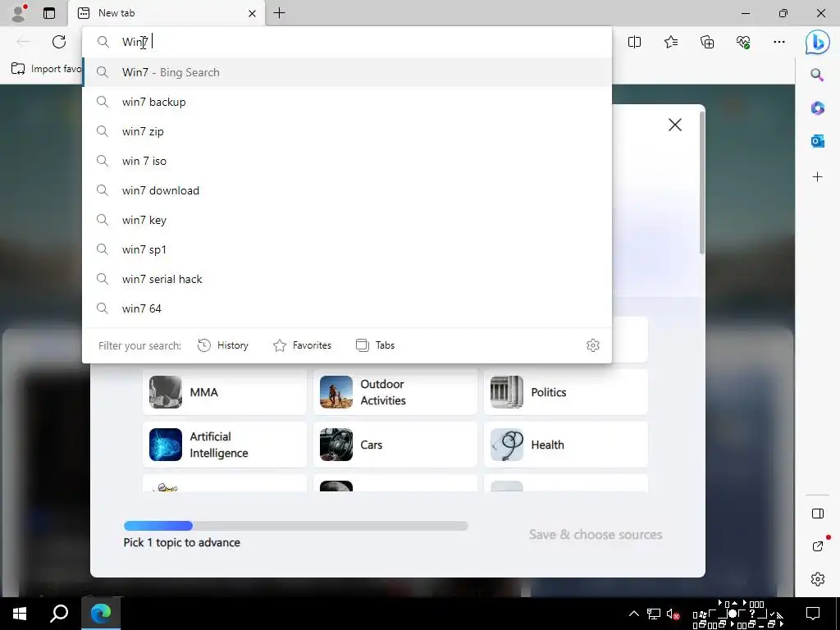Open Browser essentials heart icon
This screenshot has height=630, width=840.
[x=743, y=42]
